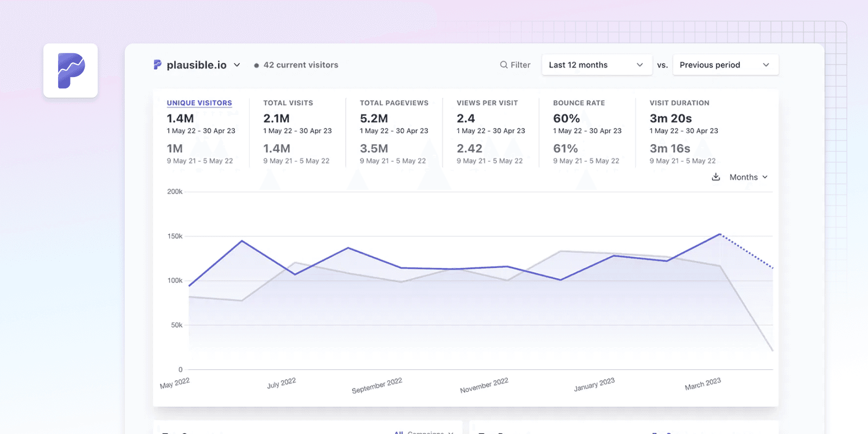
Task: Click the 2.42 previous views per visit
Action: (x=469, y=149)
